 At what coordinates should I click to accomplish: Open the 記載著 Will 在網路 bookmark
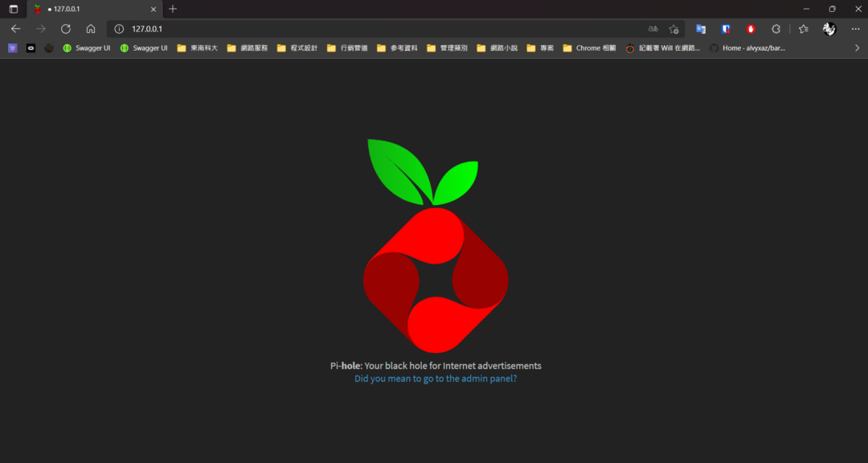pos(662,48)
